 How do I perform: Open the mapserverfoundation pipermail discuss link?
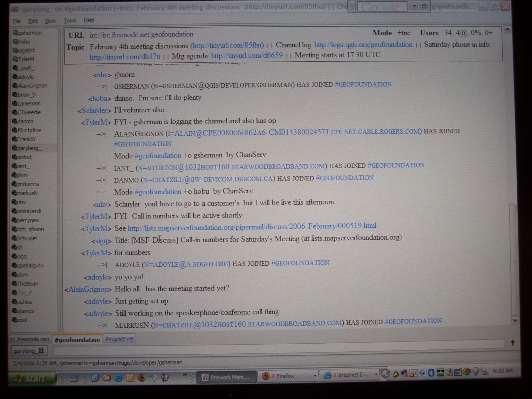[252, 227]
